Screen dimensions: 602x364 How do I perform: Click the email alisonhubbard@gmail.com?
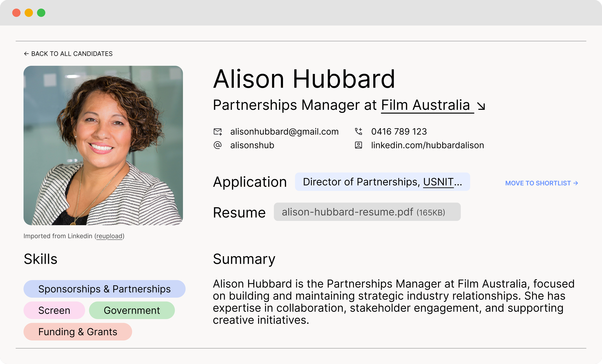[284, 132]
